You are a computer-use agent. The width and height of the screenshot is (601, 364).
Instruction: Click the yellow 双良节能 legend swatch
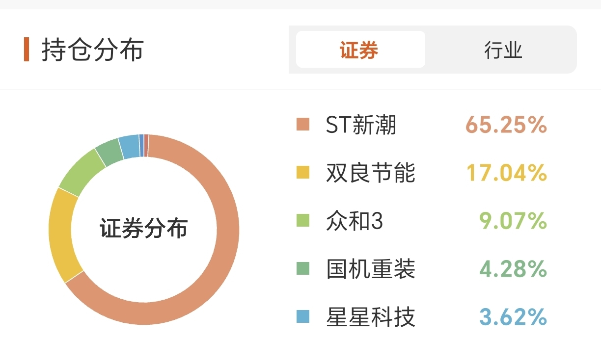303,173
